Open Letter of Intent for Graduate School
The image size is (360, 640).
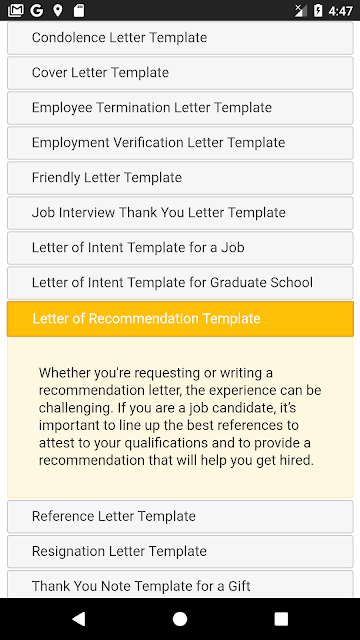(x=180, y=283)
